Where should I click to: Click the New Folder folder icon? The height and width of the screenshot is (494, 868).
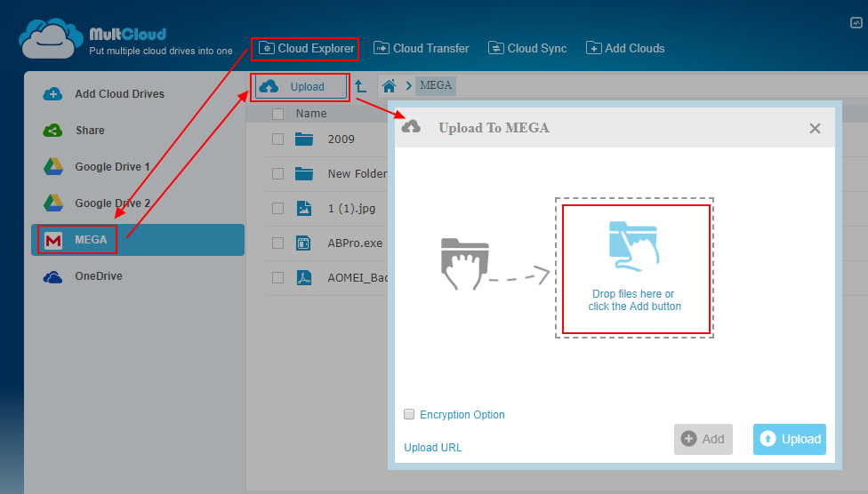[304, 174]
